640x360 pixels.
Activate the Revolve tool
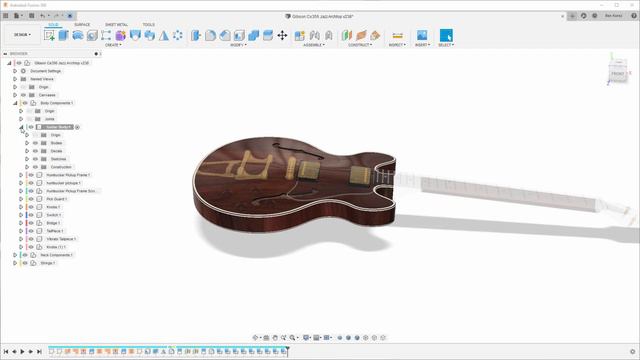(78, 36)
